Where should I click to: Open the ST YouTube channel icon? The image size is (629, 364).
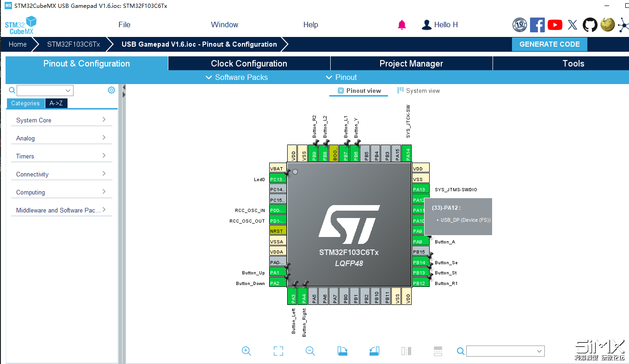tap(555, 25)
